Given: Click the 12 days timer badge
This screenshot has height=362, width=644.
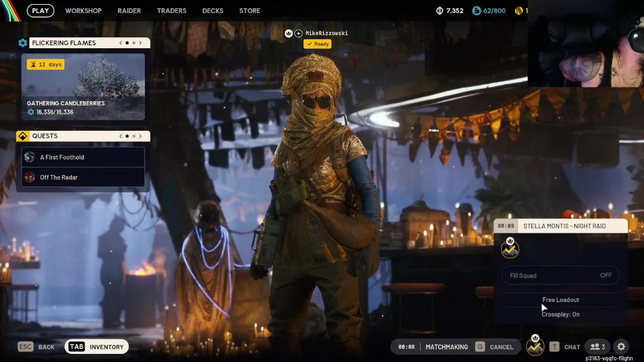Looking at the screenshot, I should pos(45,64).
